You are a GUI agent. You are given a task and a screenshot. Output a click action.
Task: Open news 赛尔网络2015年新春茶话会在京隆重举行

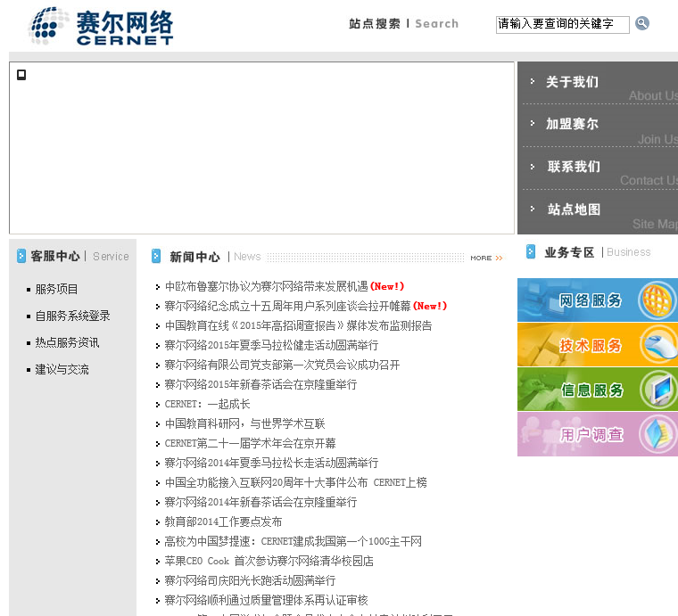click(x=260, y=384)
